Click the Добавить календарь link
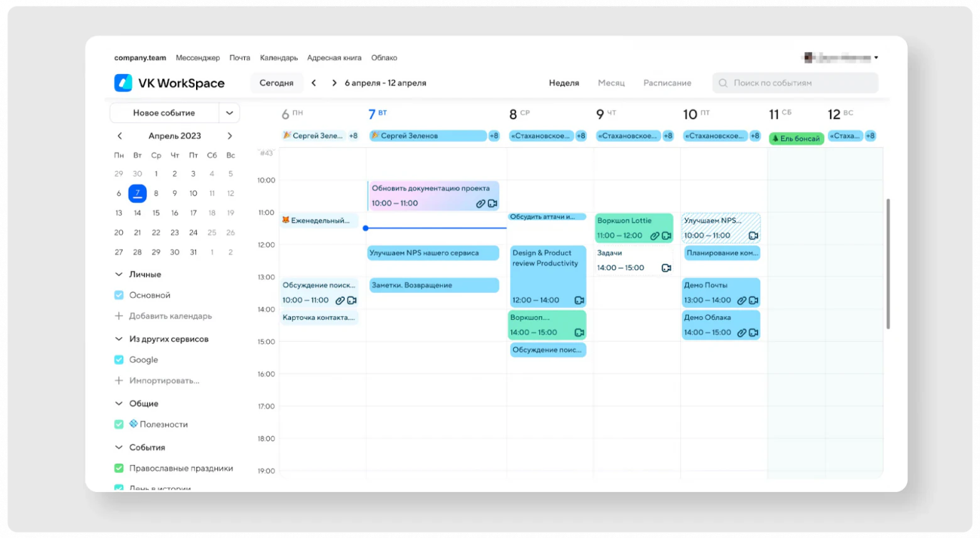Image resolution: width=980 pixels, height=538 pixels. (170, 316)
